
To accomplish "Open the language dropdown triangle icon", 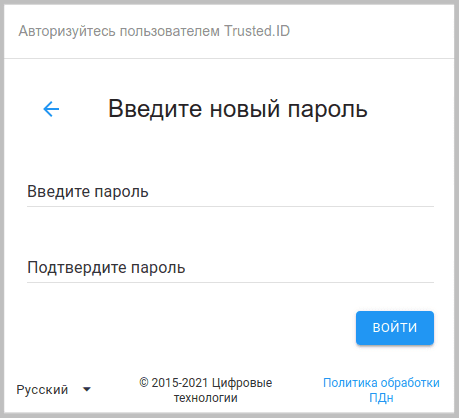I will click(87, 389).
